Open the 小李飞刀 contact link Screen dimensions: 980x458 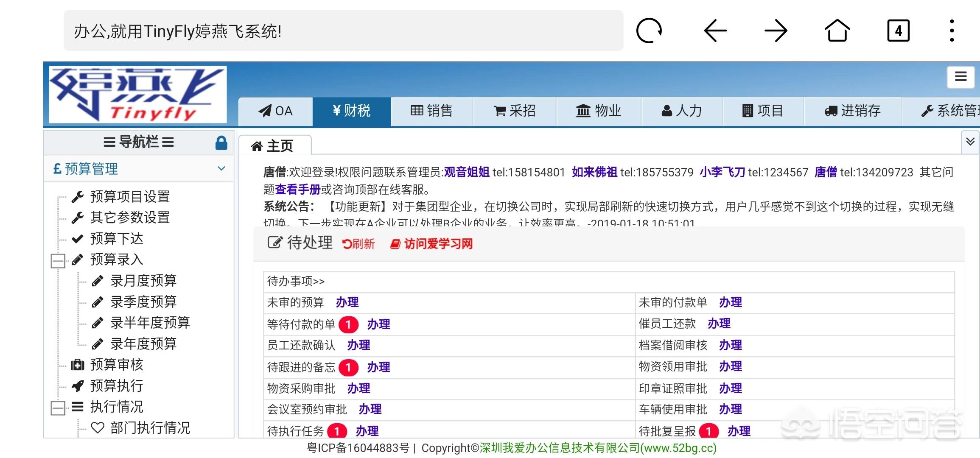tap(722, 172)
